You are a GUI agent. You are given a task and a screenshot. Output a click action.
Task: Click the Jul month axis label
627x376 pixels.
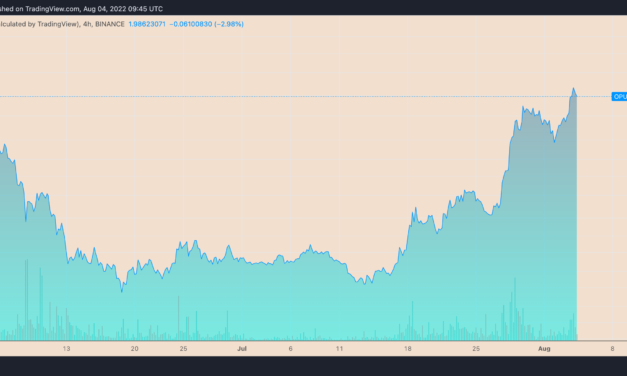pyautogui.click(x=242, y=348)
